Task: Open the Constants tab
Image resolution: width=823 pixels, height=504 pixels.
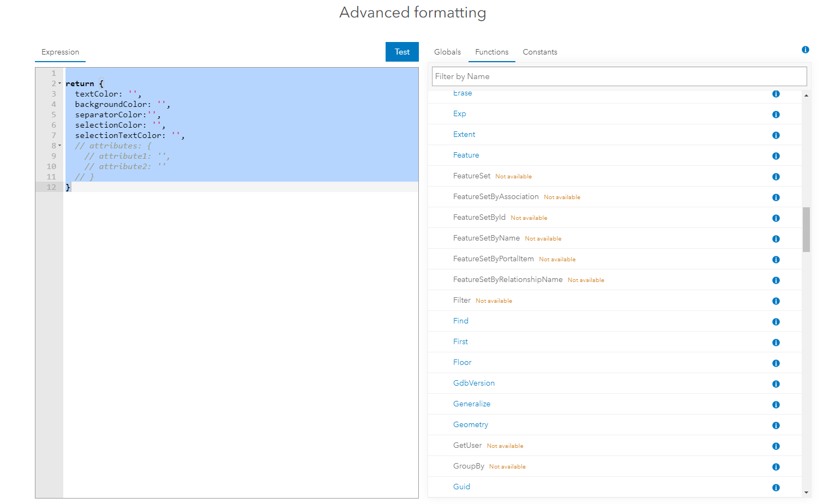Action: click(x=539, y=52)
